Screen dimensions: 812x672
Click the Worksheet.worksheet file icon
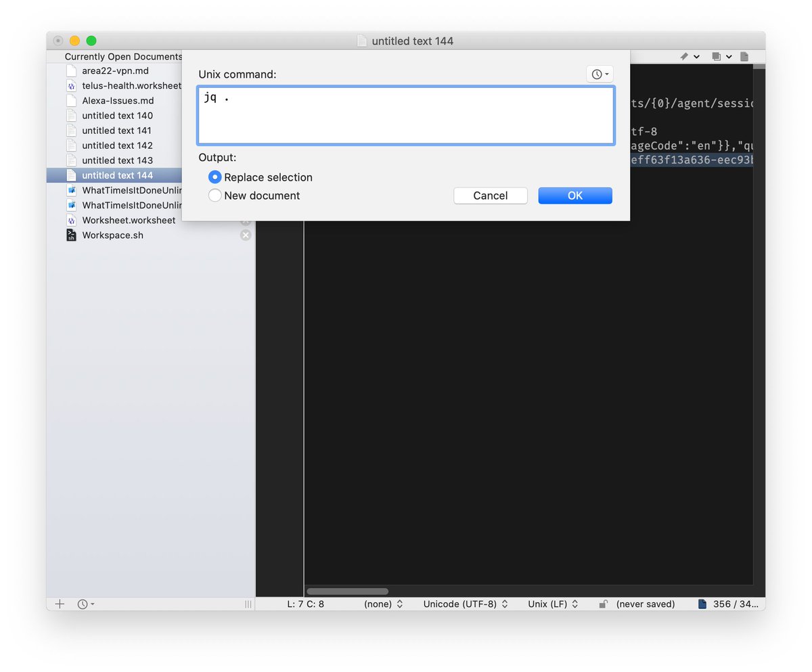pyautogui.click(x=71, y=221)
